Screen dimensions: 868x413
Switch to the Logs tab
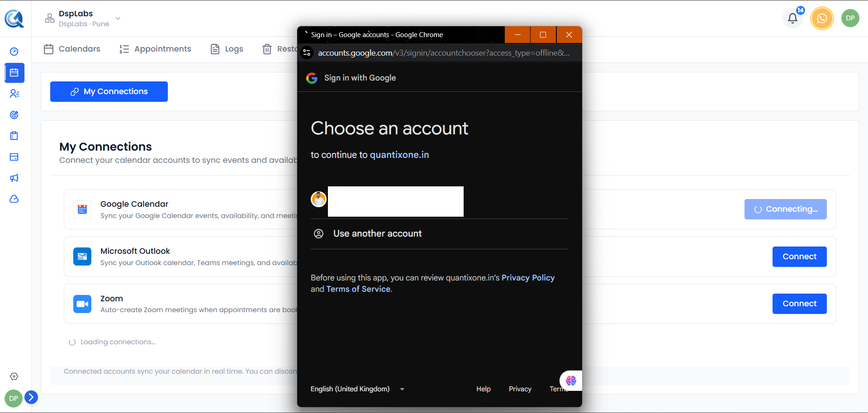pyautogui.click(x=227, y=49)
